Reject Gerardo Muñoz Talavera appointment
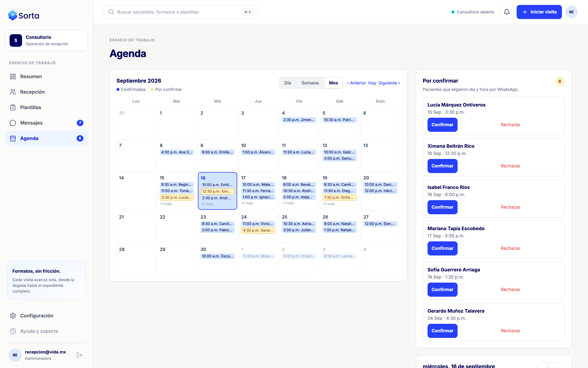The width and height of the screenshot is (588, 368). point(510,331)
